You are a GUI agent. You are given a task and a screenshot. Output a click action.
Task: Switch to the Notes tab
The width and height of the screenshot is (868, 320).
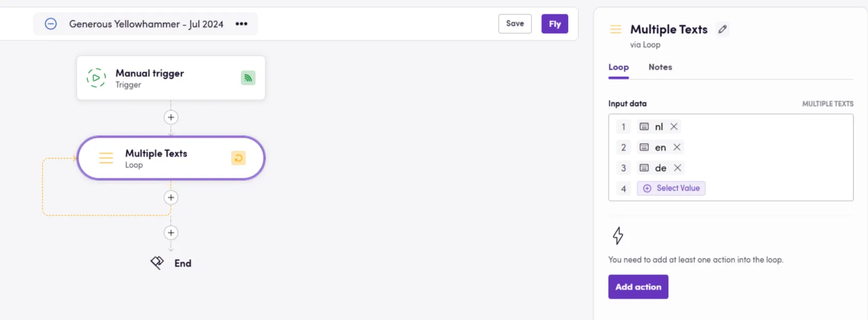[660, 67]
